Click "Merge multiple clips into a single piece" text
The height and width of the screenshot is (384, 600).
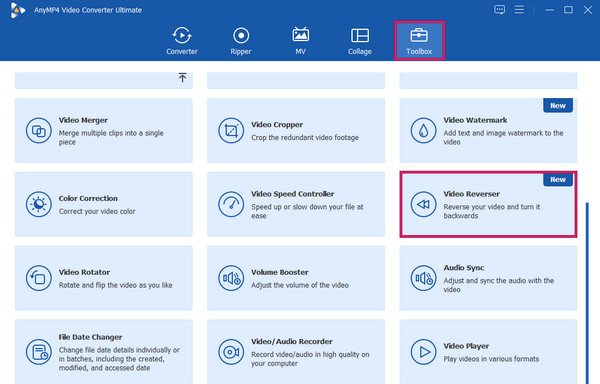click(x=111, y=138)
